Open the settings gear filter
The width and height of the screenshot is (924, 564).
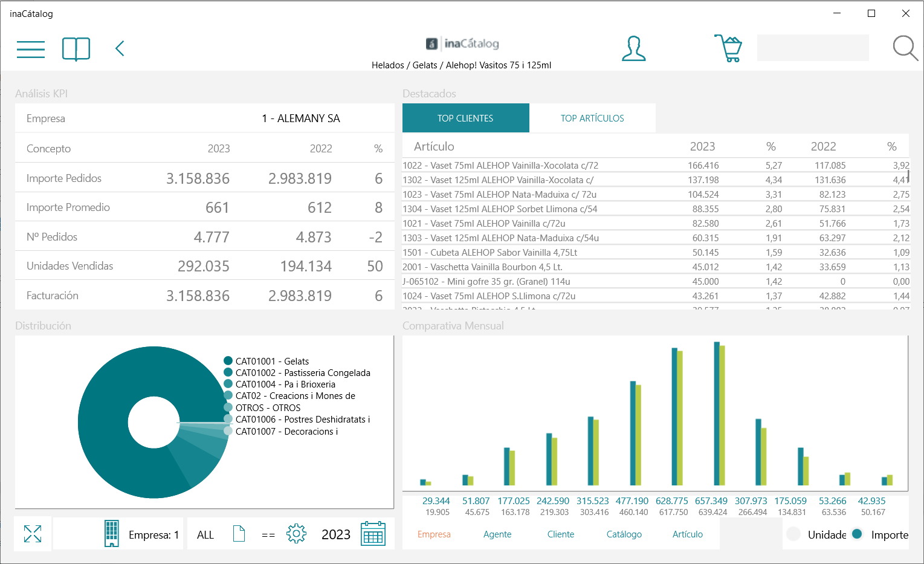(x=296, y=534)
